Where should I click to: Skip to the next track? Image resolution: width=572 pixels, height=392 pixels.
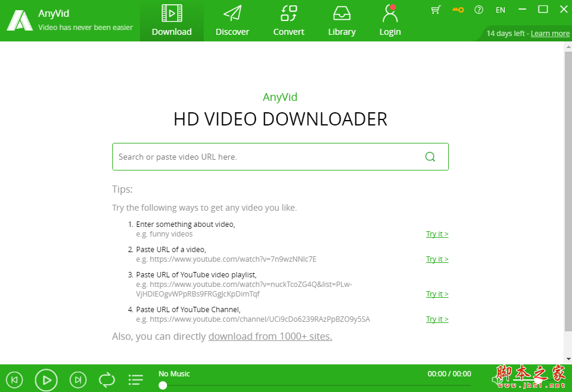tap(78, 379)
